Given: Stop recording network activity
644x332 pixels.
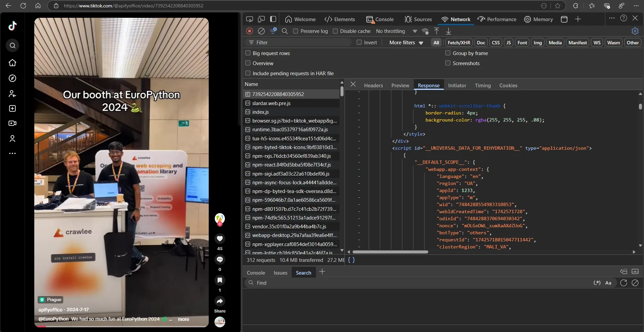Looking at the screenshot, I should (249, 31).
